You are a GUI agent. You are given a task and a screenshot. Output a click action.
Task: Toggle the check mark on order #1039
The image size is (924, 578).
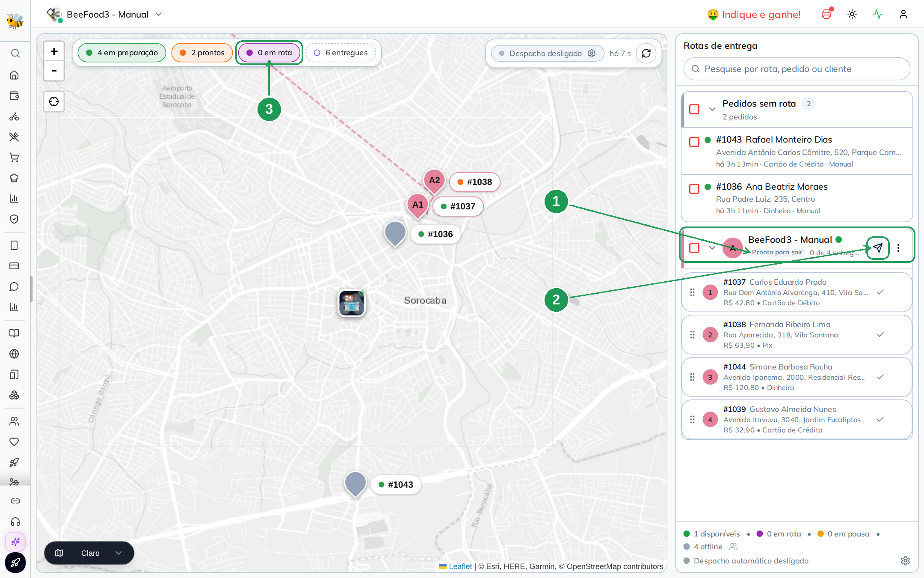click(x=880, y=420)
